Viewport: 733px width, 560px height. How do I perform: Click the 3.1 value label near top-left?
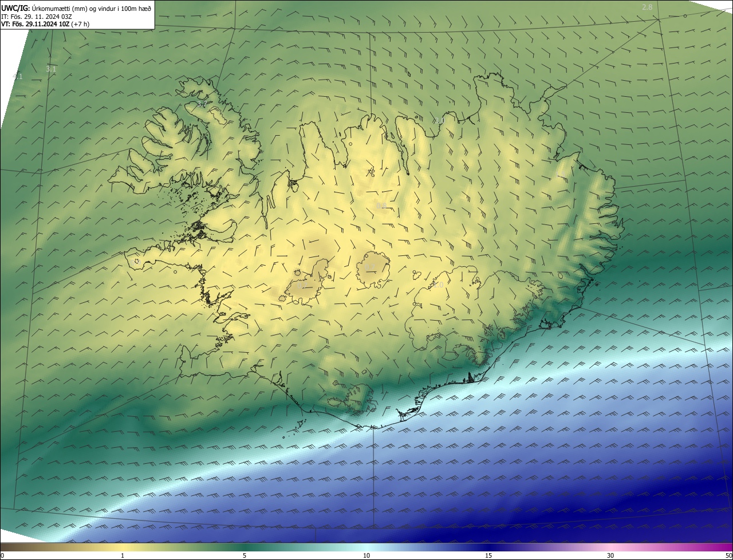tap(51, 69)
